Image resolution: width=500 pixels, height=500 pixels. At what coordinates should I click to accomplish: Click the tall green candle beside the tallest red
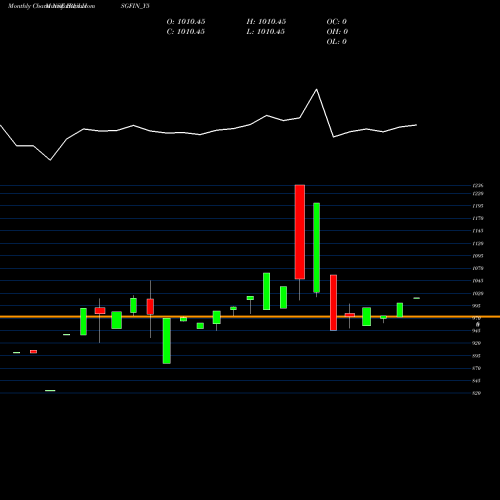316,247
